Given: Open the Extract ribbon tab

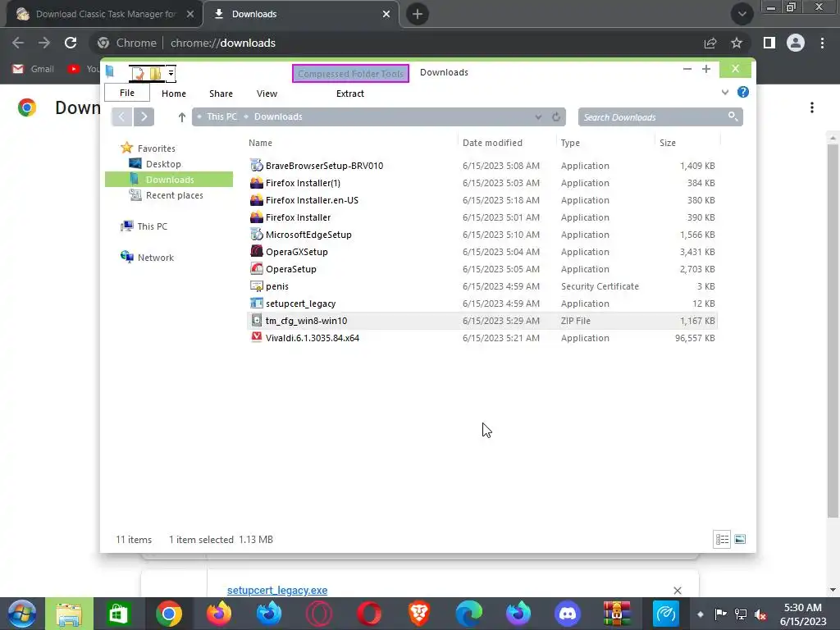Looking at the screenshot, I should pos(349,94).
